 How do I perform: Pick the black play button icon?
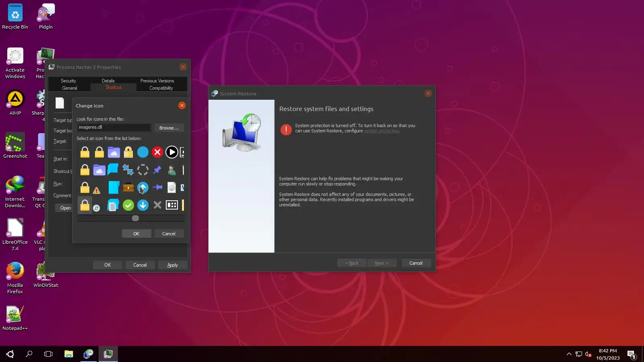(172, 152)
